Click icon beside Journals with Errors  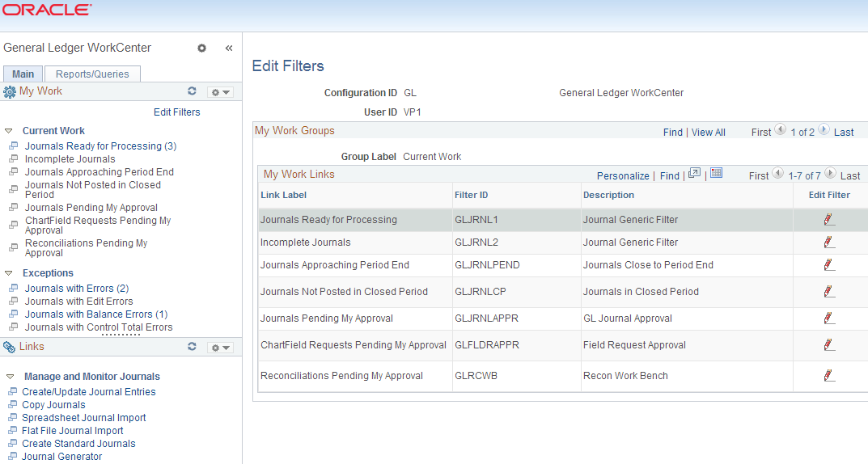click(x=14, y=288)
